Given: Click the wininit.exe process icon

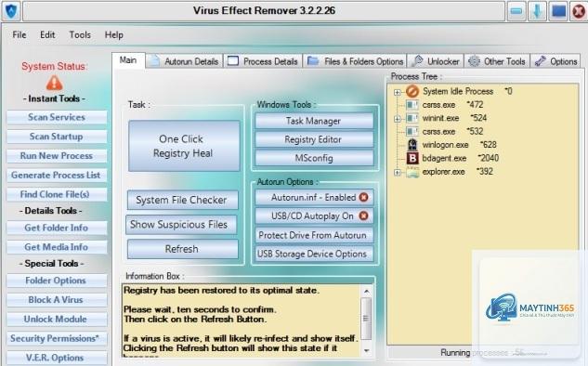Looking at the screenshot, I should tap(412, 118).
